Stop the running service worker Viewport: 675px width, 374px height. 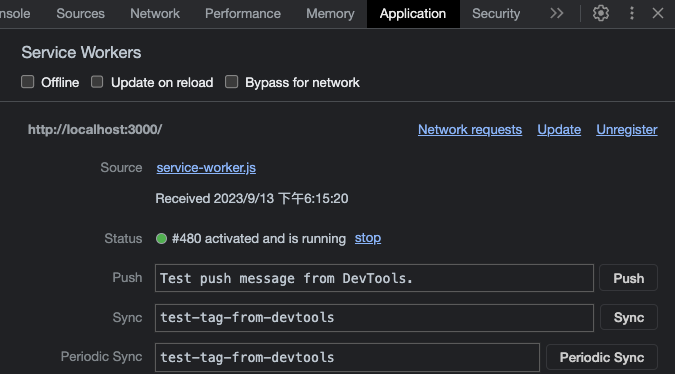(x=368, y=238)
